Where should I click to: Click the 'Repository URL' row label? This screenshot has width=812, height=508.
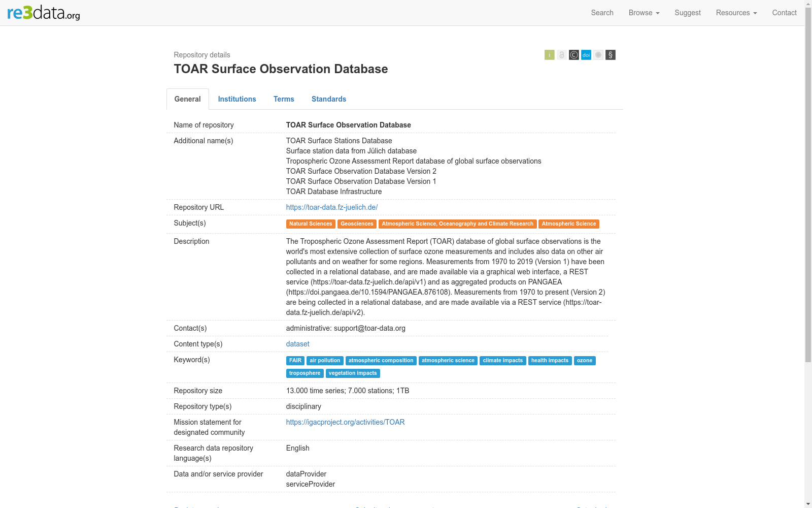[x=199, y=207]
